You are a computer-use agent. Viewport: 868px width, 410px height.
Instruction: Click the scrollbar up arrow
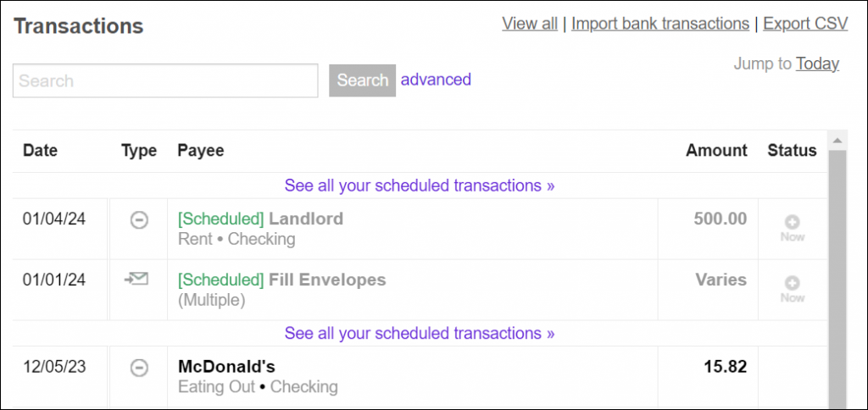[x=837, y=141]
